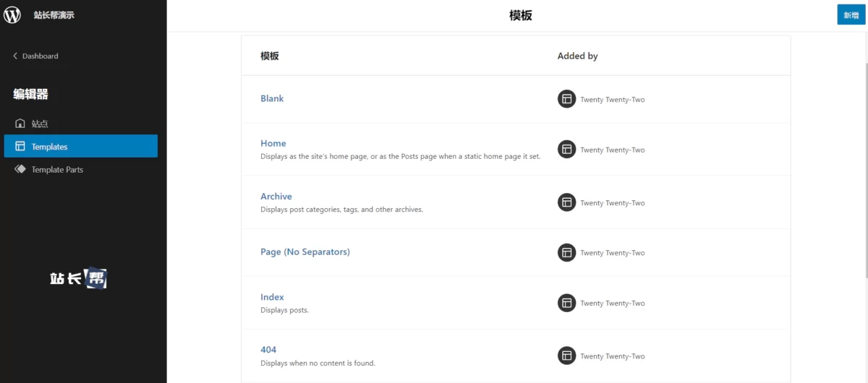Click the Template Parts diamond icon

(20, 170)
